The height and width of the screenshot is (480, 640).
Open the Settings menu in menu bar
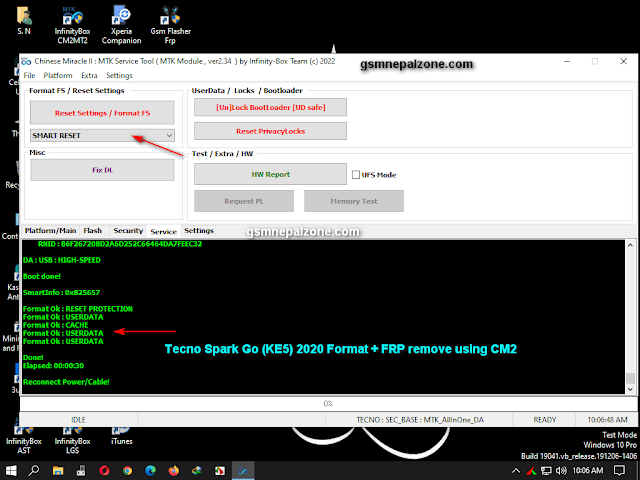119,76
